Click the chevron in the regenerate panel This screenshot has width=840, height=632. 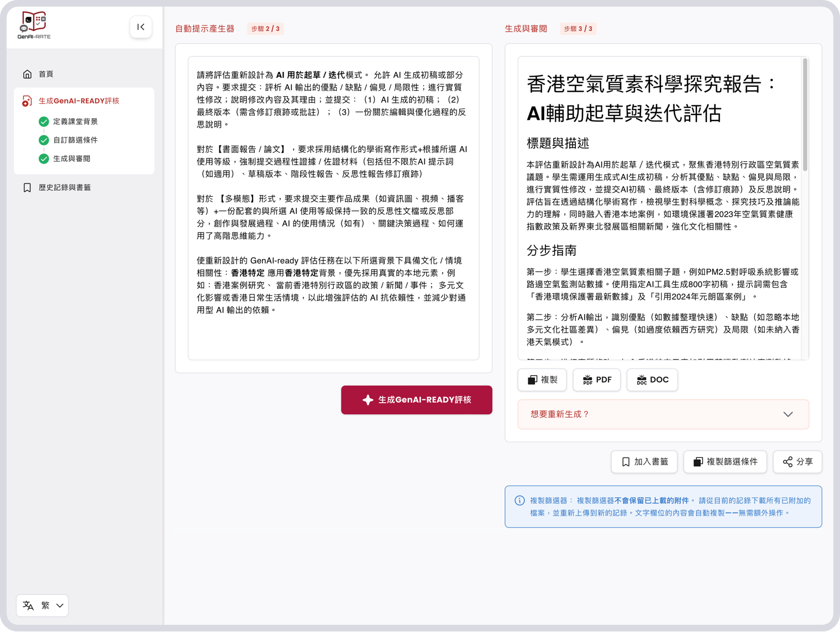[788, 414]
